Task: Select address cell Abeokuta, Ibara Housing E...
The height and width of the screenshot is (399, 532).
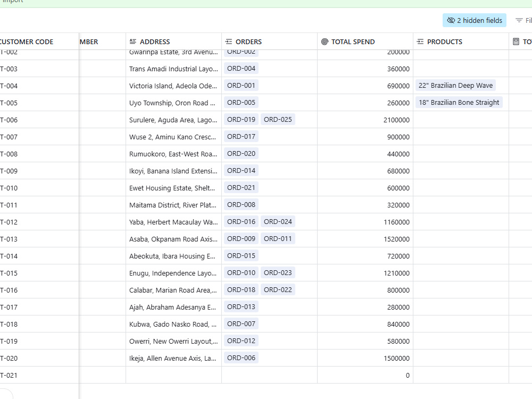Action: click(x=174, y=256)
